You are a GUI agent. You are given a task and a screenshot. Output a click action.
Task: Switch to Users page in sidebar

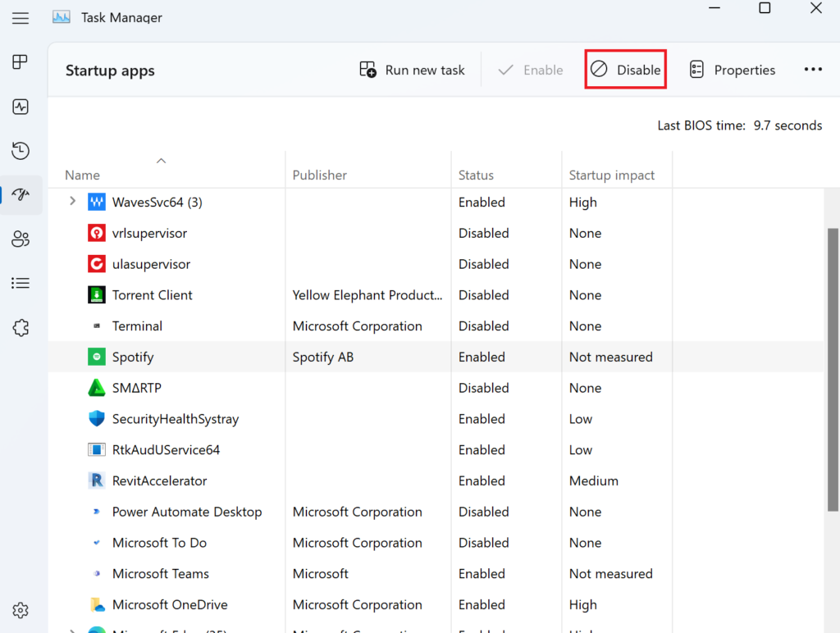(x=21, y=239)
